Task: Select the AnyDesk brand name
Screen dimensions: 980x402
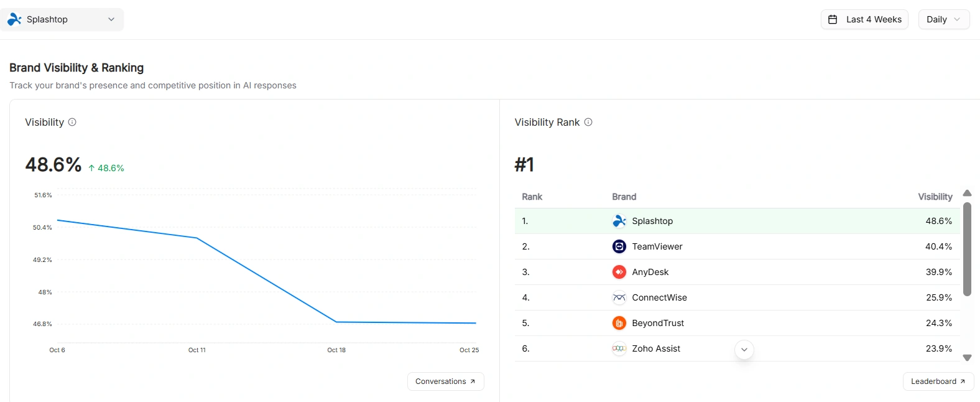Action: pyautogui.click(x=650, y=272)
